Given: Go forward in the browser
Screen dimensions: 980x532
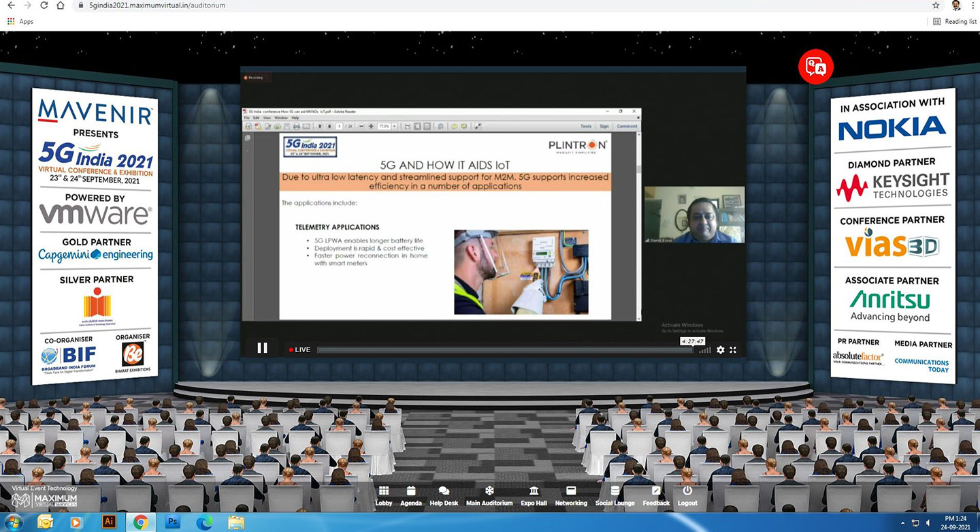Looking at the screenshot, I should tap(27, 5).
